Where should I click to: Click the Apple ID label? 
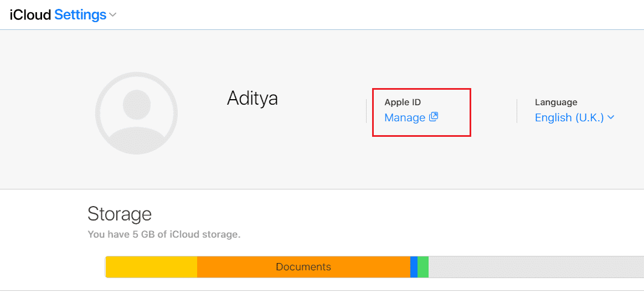tap(403, 102)
